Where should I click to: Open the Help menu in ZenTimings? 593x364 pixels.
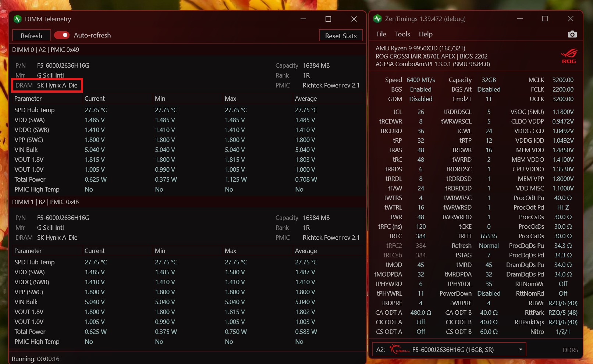click(426, 34)
